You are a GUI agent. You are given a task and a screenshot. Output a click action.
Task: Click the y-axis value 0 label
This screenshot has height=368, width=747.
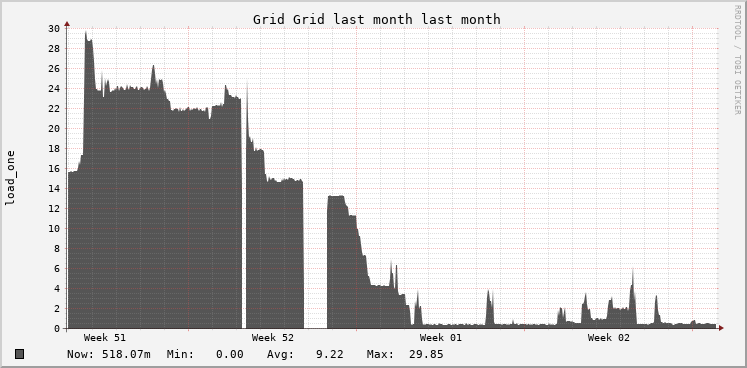pyautogui.click(x=57, y=329)
